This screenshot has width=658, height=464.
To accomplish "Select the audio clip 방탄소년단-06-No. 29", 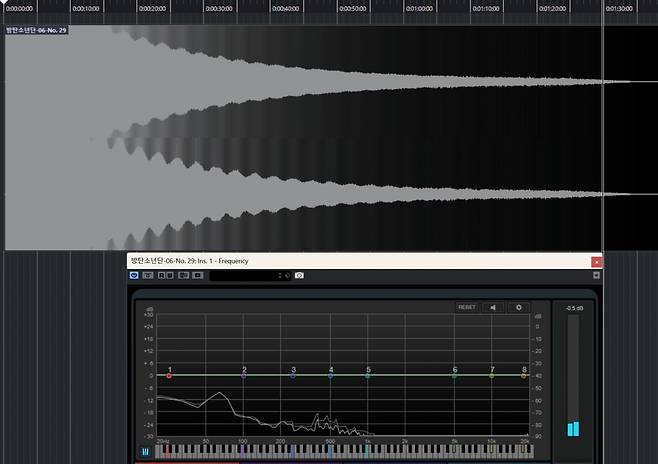I will point(300,140).
